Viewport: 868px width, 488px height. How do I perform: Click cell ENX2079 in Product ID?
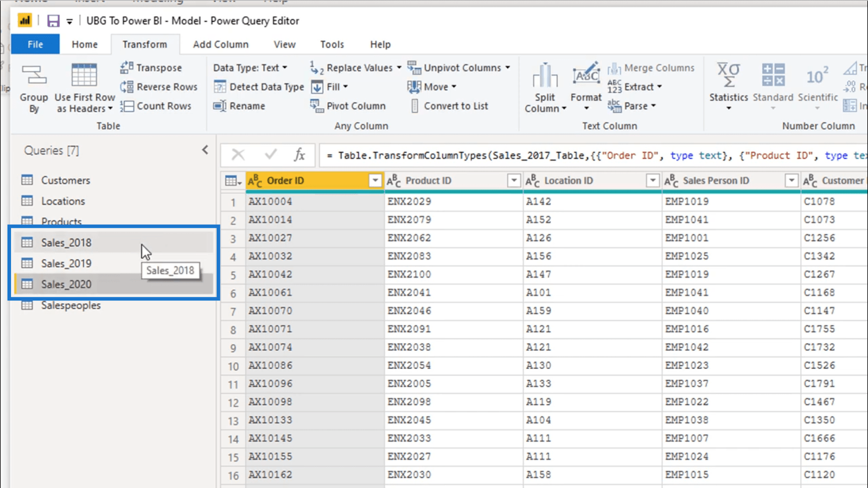[x=454, y=220]
